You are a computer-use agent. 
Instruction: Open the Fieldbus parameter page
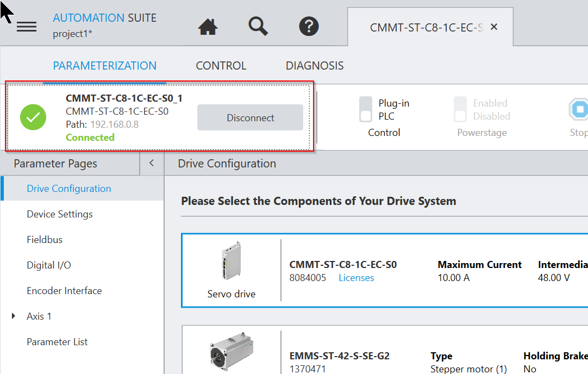pyautogui.click(x=45, y=240)
